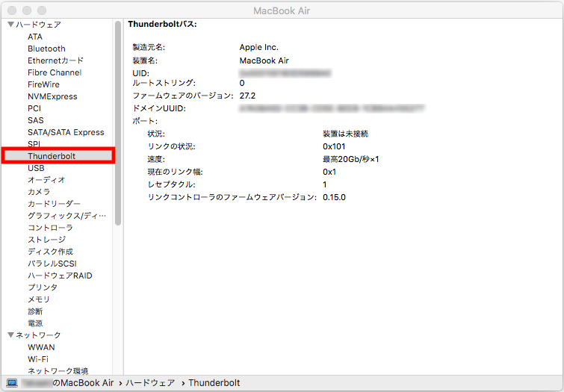Click the リンクの状況 label
Image resolution: width=564 pixels, height=392 pixels.
tap(171, 146)
